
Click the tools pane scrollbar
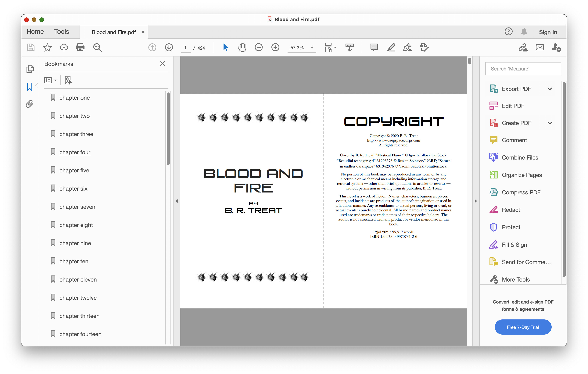click(x=564, y=180)
